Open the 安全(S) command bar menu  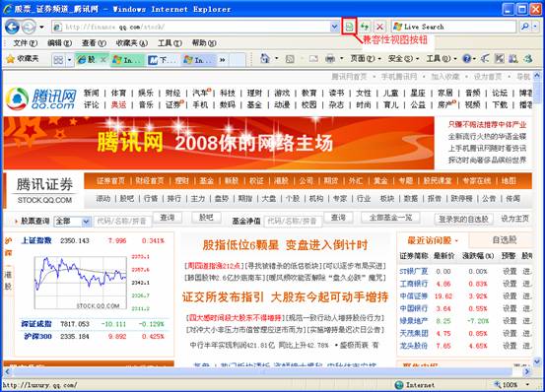(403, 59)
